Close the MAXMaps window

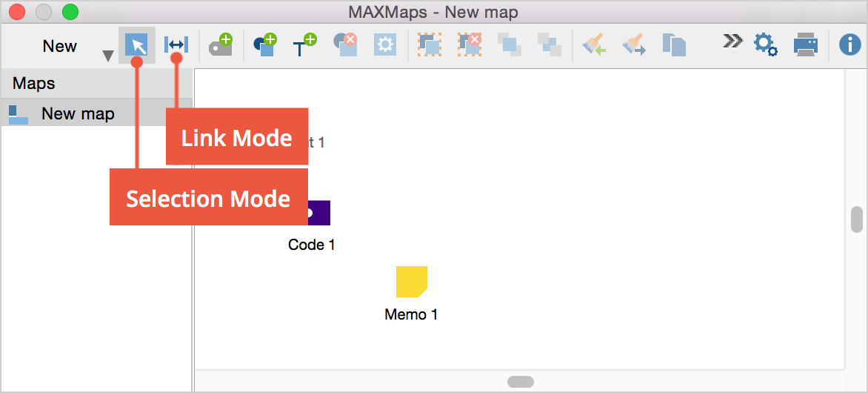click(x=18, y=12)
